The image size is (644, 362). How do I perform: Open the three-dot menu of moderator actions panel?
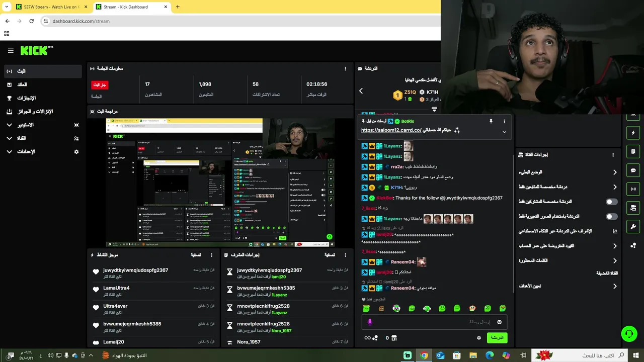pyautogui.click(x=345, y=255)
